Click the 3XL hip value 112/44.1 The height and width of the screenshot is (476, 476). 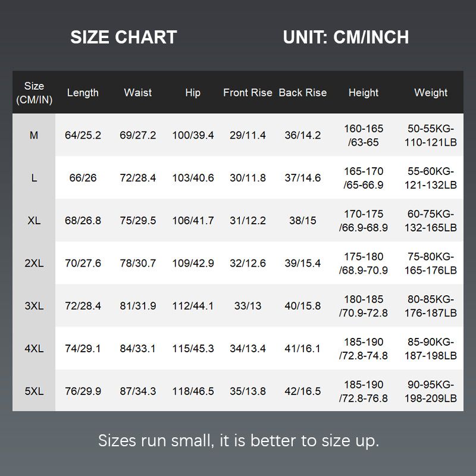click(x=193, y=306)
